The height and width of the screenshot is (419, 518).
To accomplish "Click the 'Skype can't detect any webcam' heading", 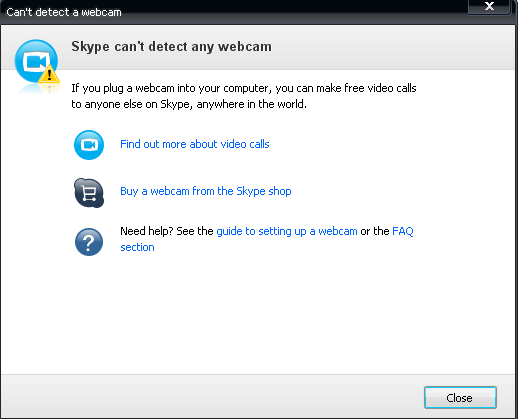I will coord(171,46).
